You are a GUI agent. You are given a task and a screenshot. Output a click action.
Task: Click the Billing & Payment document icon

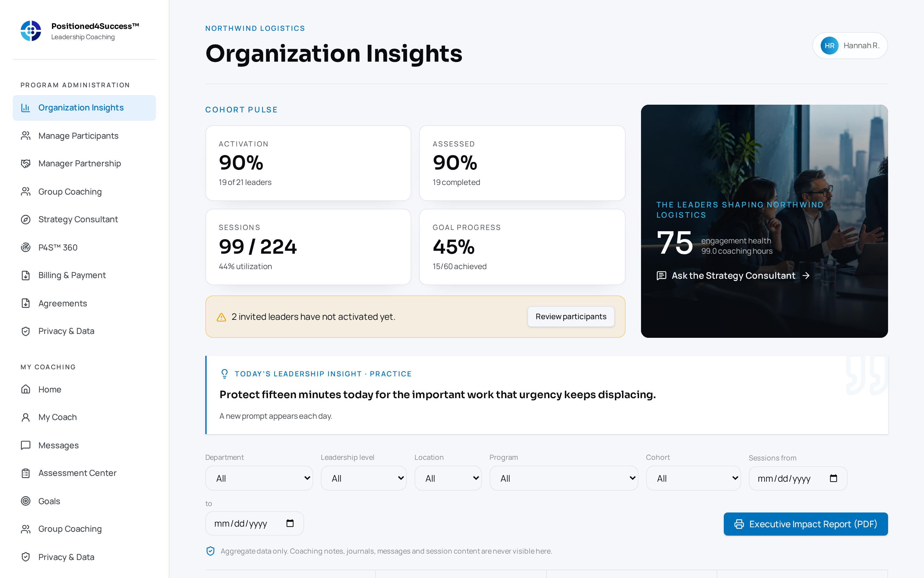(x=26, y=275)
